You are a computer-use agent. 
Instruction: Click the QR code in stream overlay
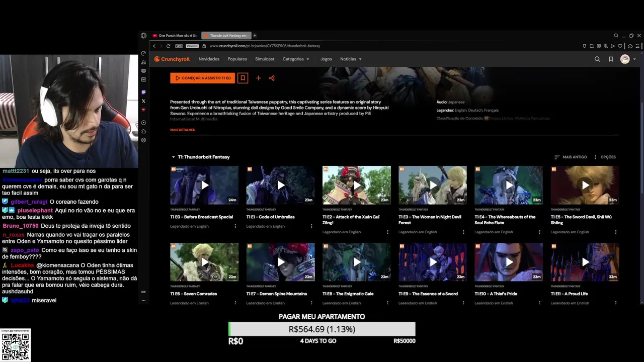15,346
